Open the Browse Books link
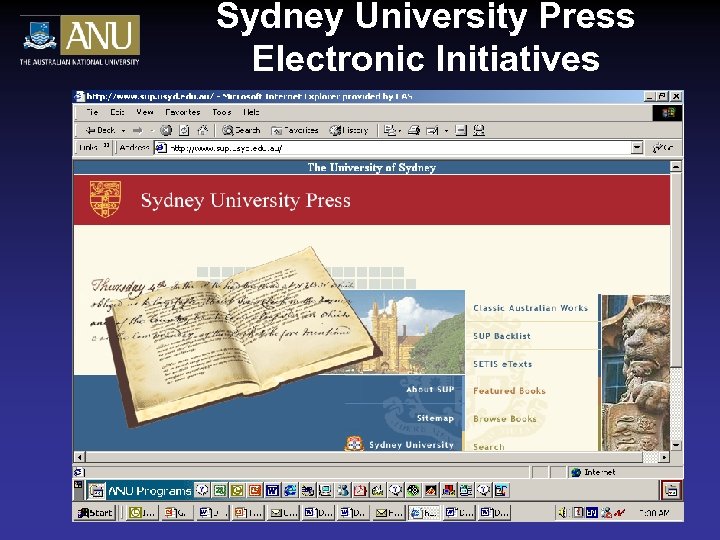 (505, 419)
